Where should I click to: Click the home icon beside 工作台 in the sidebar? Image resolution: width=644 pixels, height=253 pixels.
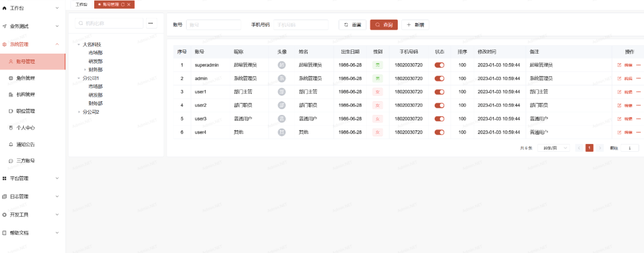(5, 8)
